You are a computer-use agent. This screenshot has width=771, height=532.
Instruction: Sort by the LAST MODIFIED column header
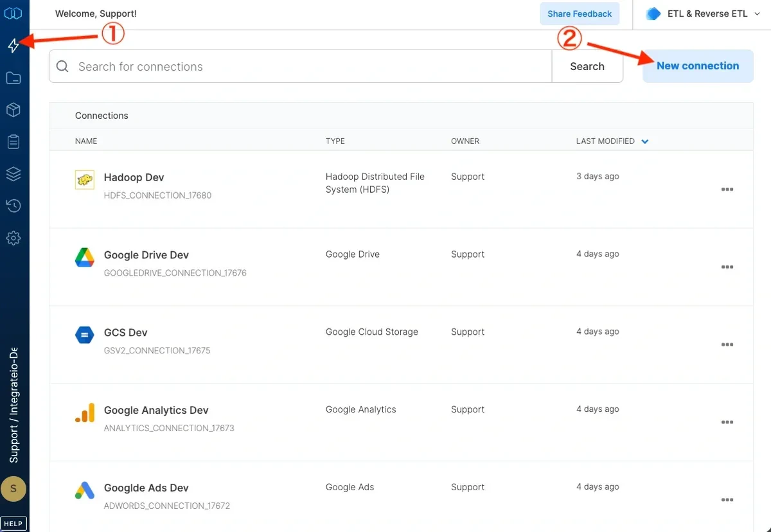coord(605,141)
